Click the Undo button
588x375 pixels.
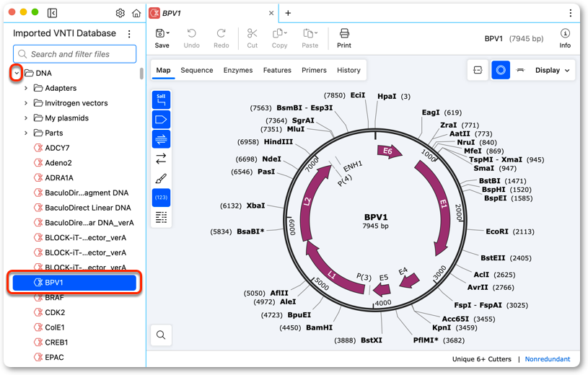click(192, 39)
